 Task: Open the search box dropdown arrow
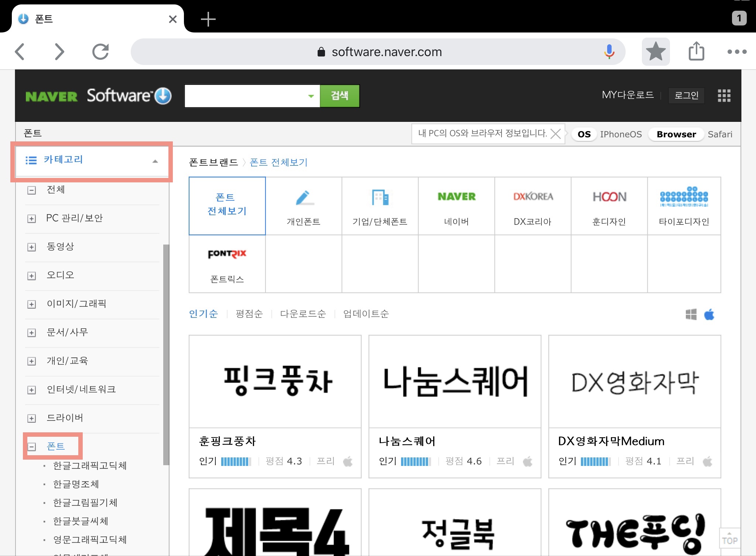pos(311,96)
